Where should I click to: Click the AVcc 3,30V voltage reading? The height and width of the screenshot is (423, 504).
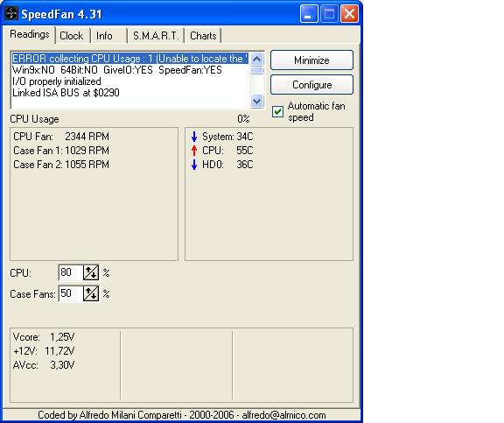pyautogui.click(x=44, y=365)
